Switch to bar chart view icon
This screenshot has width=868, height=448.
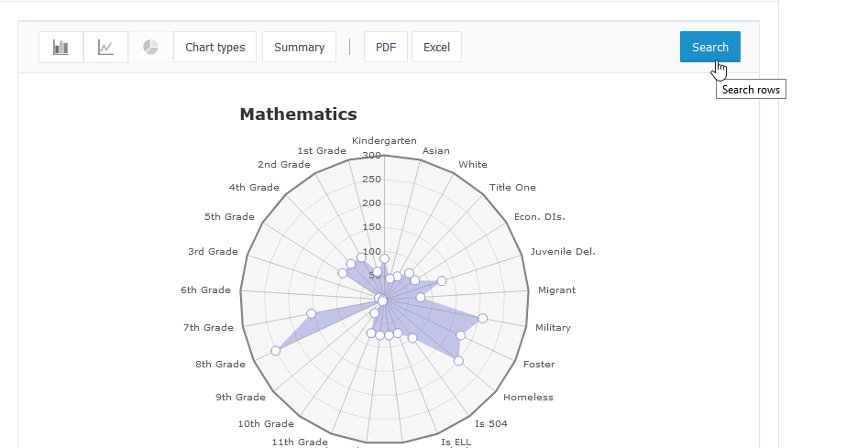pyautogui.click(x=60, y=47)
